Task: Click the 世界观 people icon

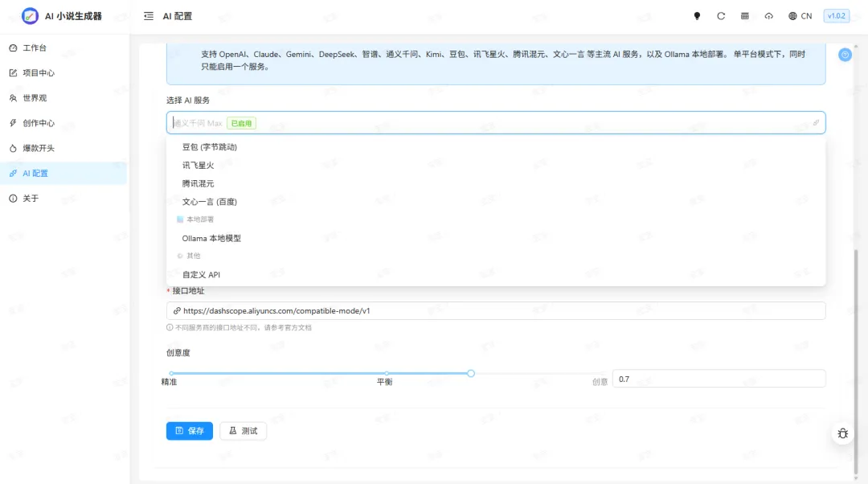Action: [x=14, y=98]
